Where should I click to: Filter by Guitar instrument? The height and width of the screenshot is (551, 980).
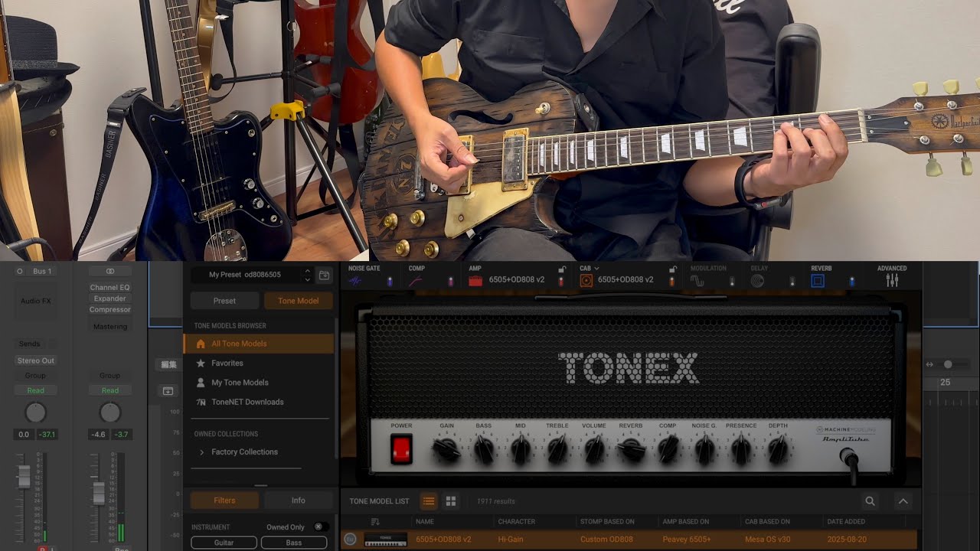pyautogui.click(x=224, y=543)
